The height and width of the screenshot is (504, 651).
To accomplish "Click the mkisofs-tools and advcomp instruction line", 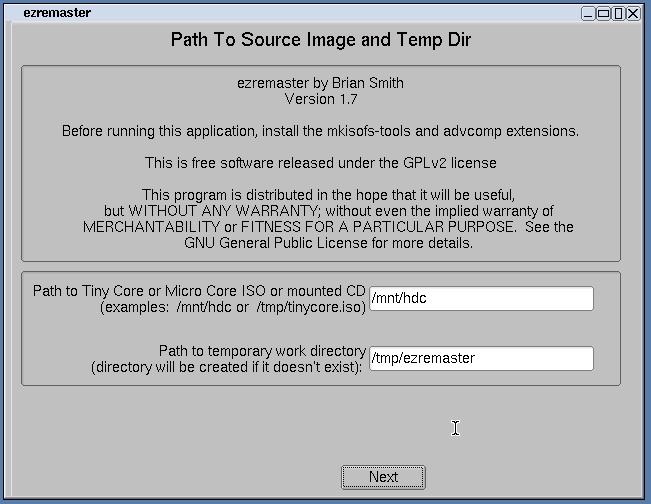I will pyautogui.click(x=320, y=131).
